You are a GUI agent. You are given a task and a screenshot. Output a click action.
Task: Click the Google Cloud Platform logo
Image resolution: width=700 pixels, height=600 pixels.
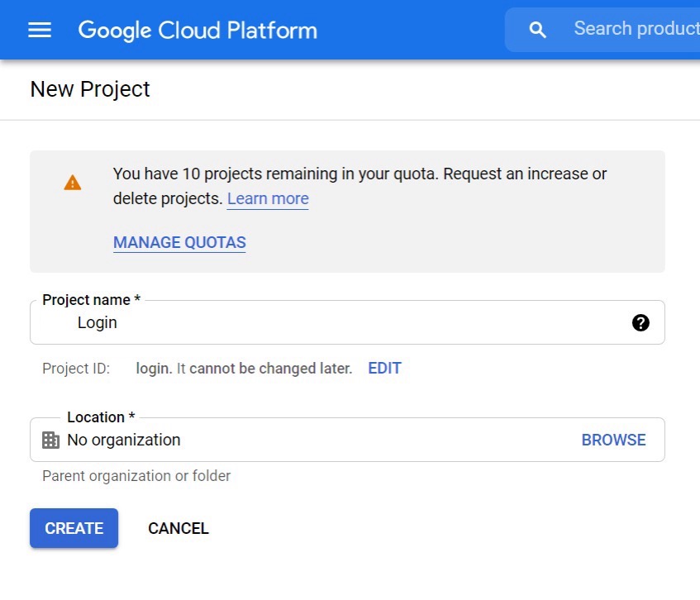click(198, 31)
